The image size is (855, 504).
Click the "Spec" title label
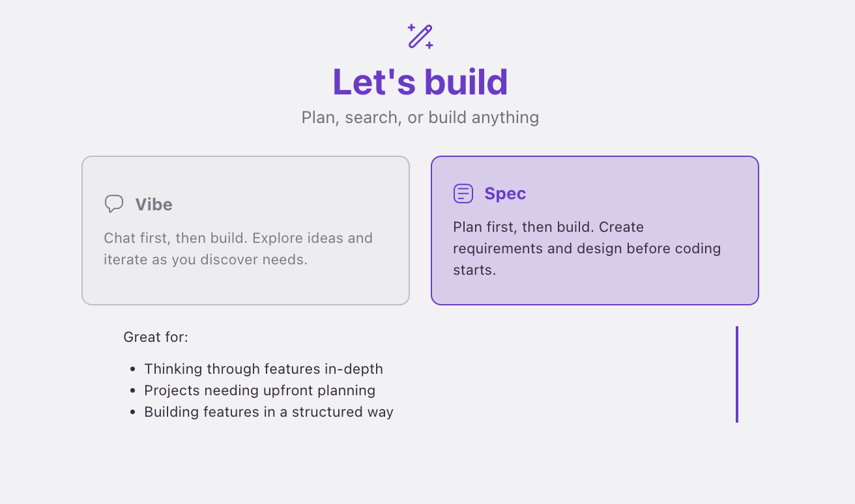(x=505, y=193)
